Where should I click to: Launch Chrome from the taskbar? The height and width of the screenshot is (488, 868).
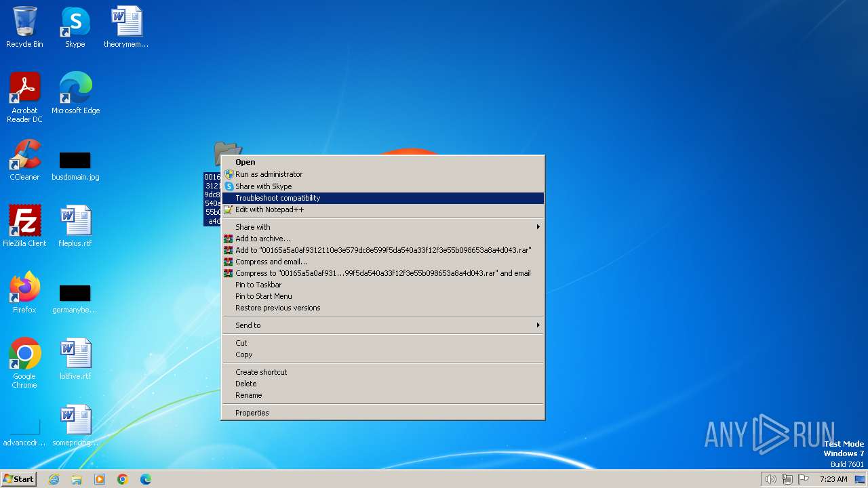pyautogui.click(x=123, y=479)
